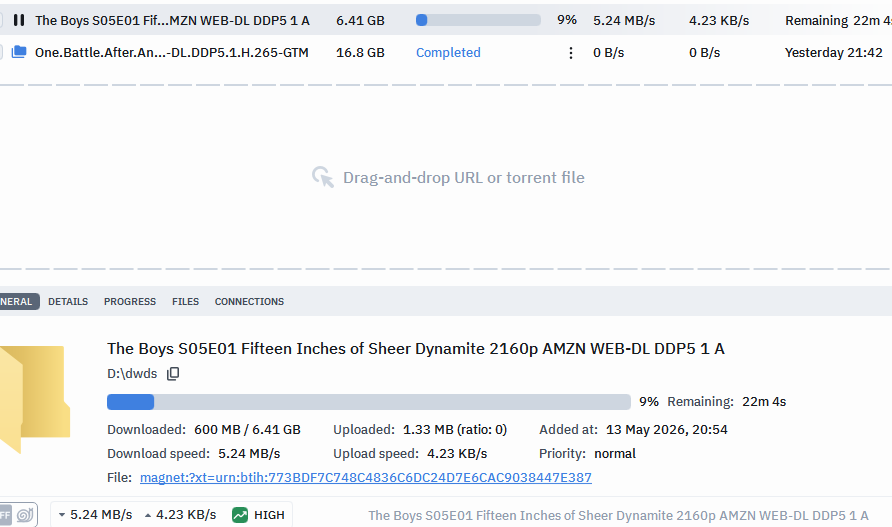Click the 0 B/s download speed of completed torrent
Screen dimensions: 892x527
point(608,53)
